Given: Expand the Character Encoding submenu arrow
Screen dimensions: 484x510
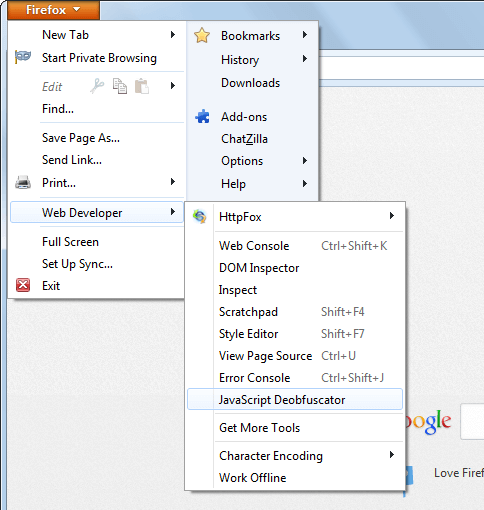Looking at the screenshot, I should (392, 455).
